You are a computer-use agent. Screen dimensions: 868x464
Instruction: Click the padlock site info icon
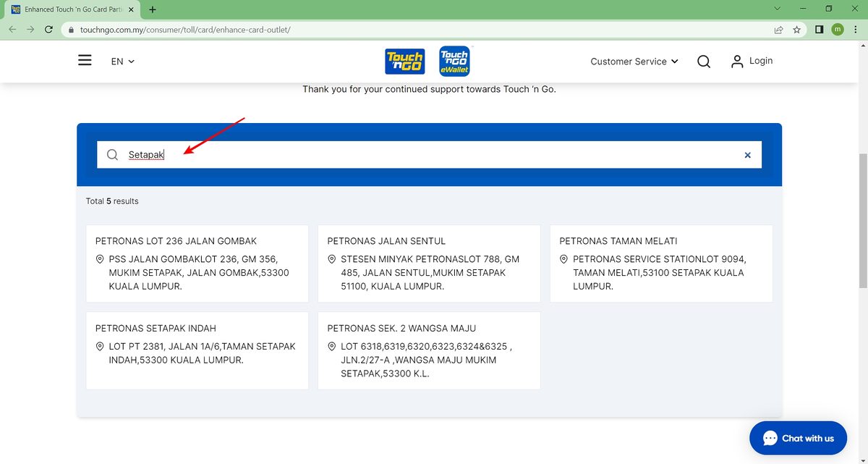click(x=70, y=30)
